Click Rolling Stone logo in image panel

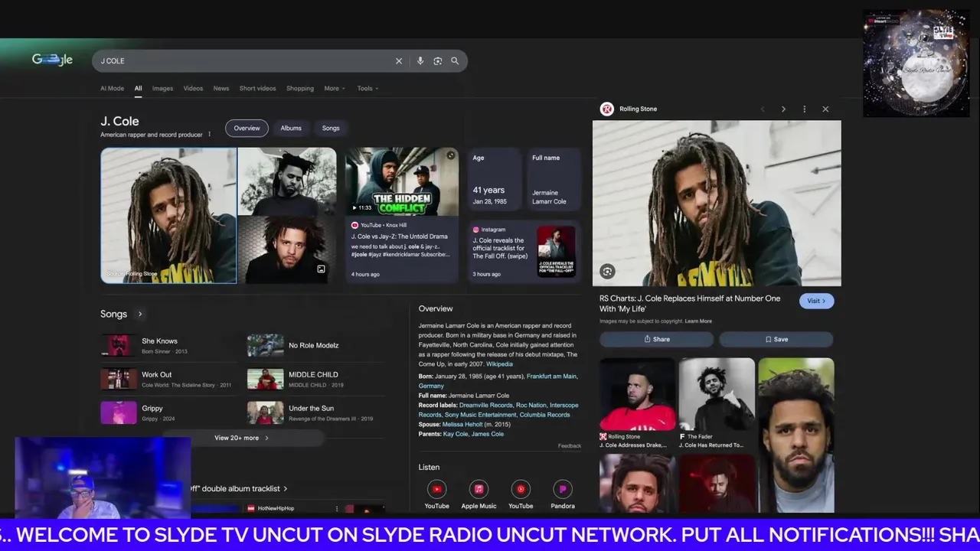tap(606, 109)
